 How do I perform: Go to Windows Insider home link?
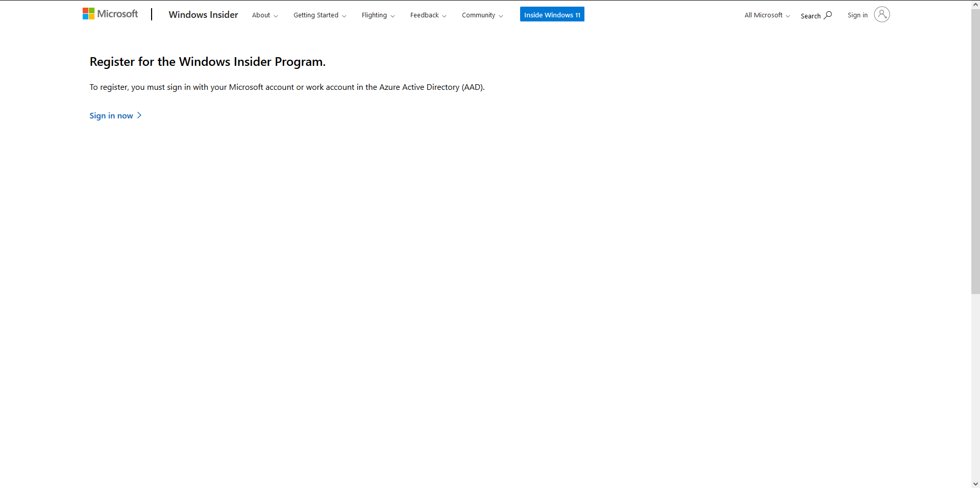pos(203,15)
